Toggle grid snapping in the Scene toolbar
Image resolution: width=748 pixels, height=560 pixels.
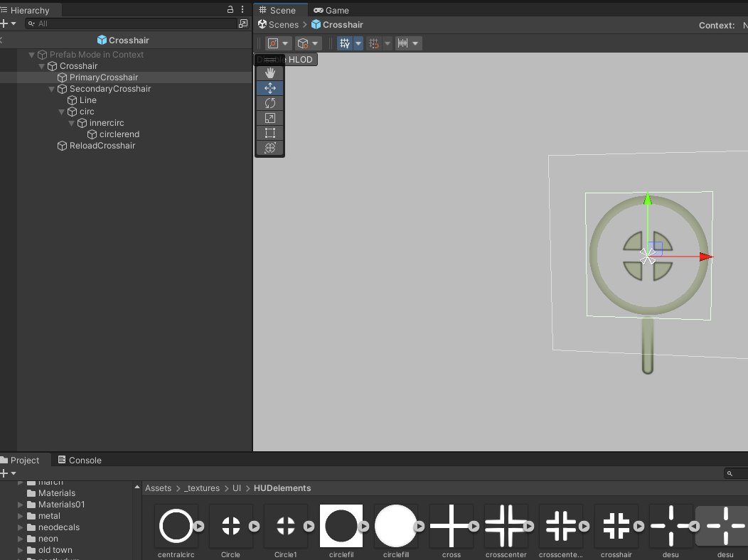tap(344, 43)
